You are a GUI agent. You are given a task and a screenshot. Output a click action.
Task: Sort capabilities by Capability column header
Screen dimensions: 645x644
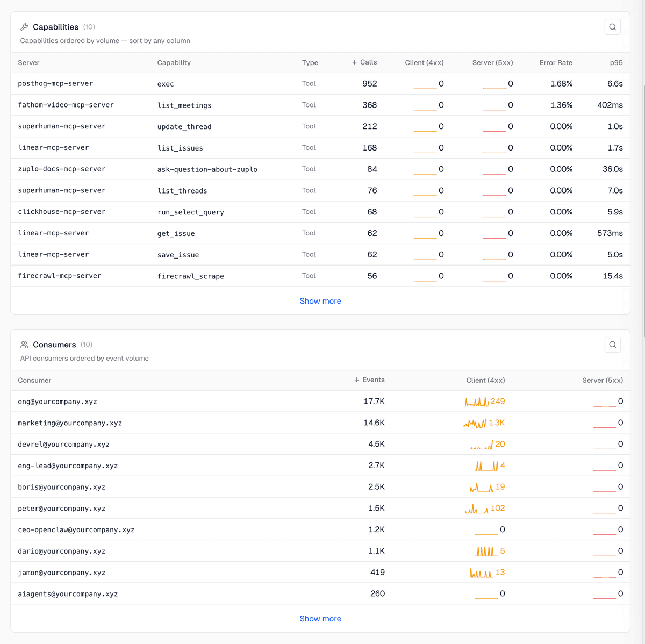click(174, 63)
